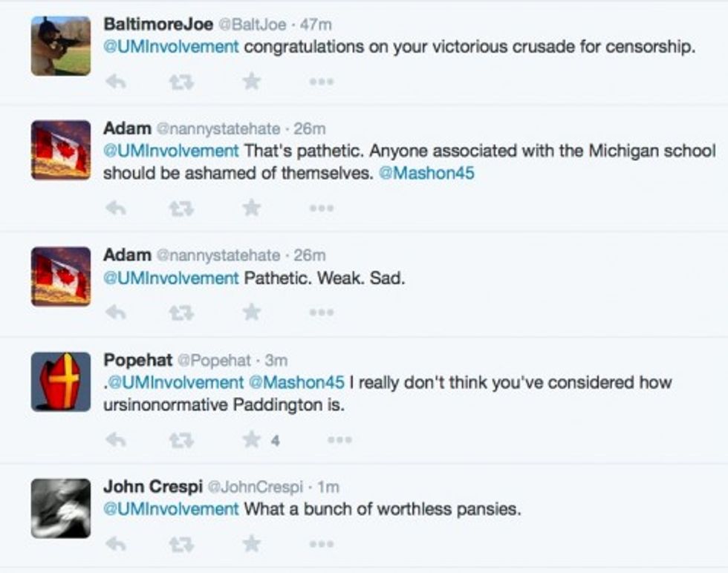The width and height of the screenshot is (728, 573).
Task: Click John Crespi's black-and-white avatar
Action: coord(61,508)
